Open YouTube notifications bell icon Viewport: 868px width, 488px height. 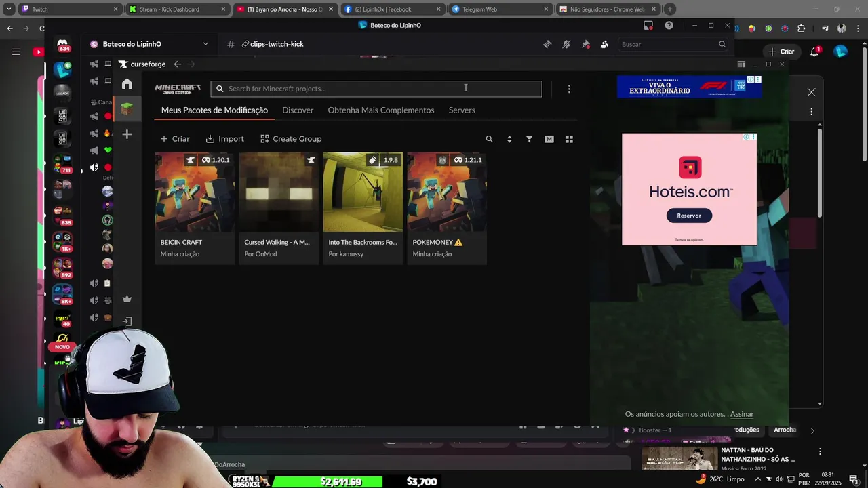coord(815,52)
